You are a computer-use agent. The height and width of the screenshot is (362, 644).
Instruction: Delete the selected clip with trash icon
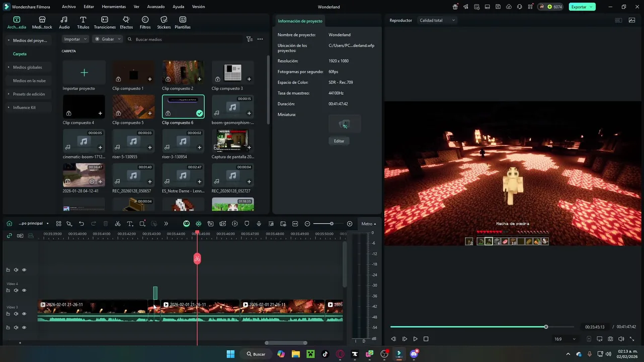(x=106, y=224)
